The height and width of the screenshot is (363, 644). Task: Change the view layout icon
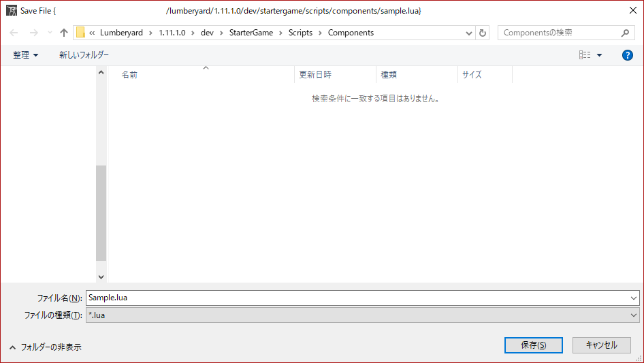(x=585, y=54)
